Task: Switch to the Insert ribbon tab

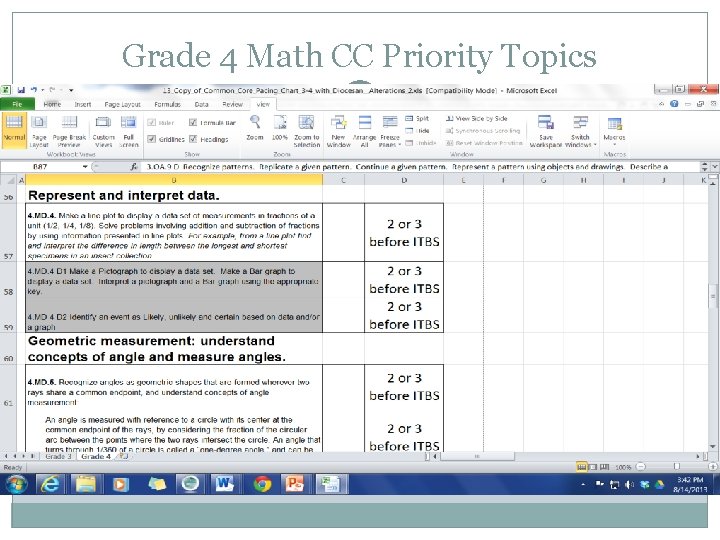Action: 83,104
